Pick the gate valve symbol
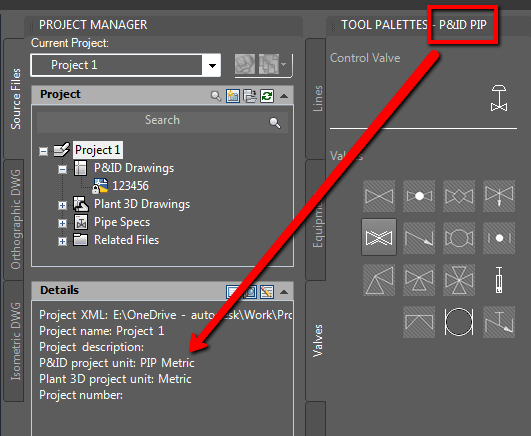Image resolution: width=531 pixels, height=436 pixels. click(x=379, y=196)
